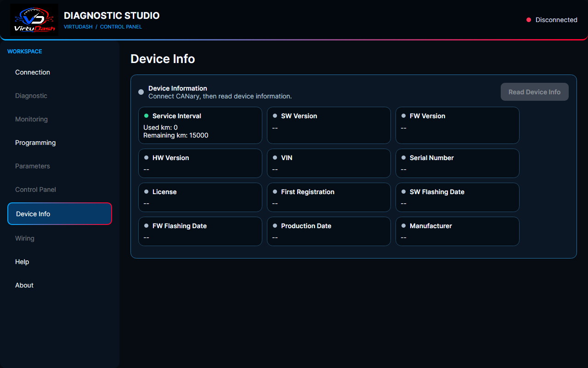Click the CONTROL PANEL breadcrumb
This screenshot has height=368, width=588.
click(x=121, y=27)
